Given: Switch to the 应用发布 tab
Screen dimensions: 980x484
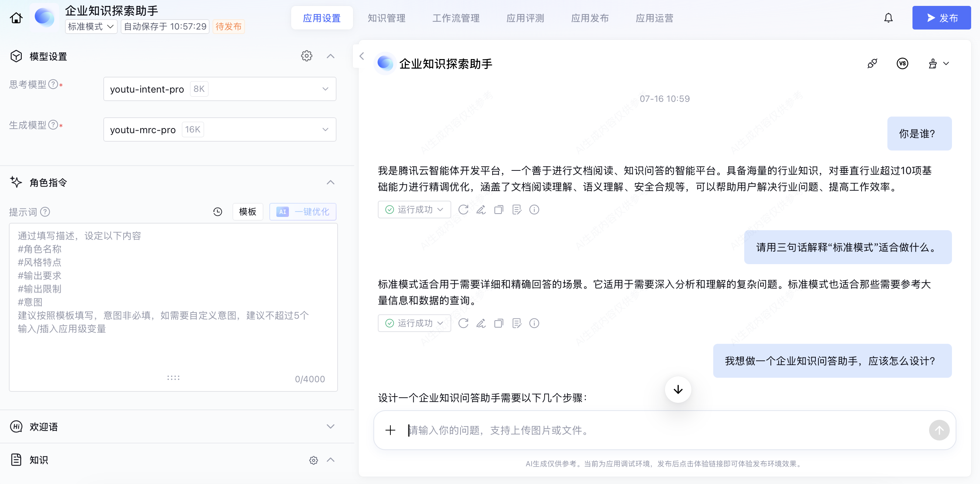Looking at the screenshot, I should pos(590,18).
